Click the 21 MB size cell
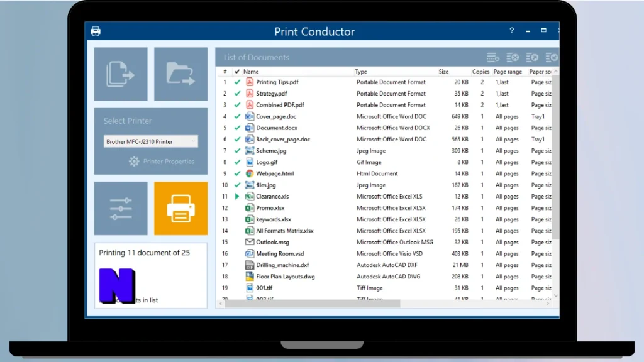Image resolution: width=644 pixels, height=362 pixels. coord(460,265)
